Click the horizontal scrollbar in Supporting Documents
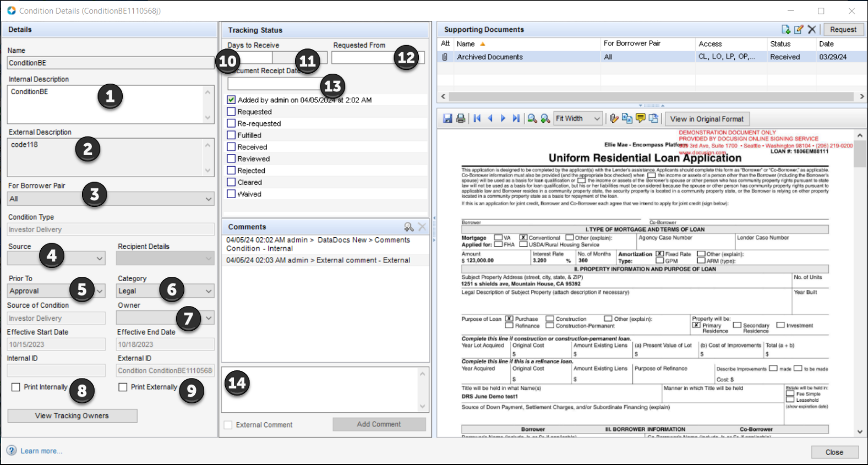The width and height of the screenshot is (868, 465). point(651,96)
